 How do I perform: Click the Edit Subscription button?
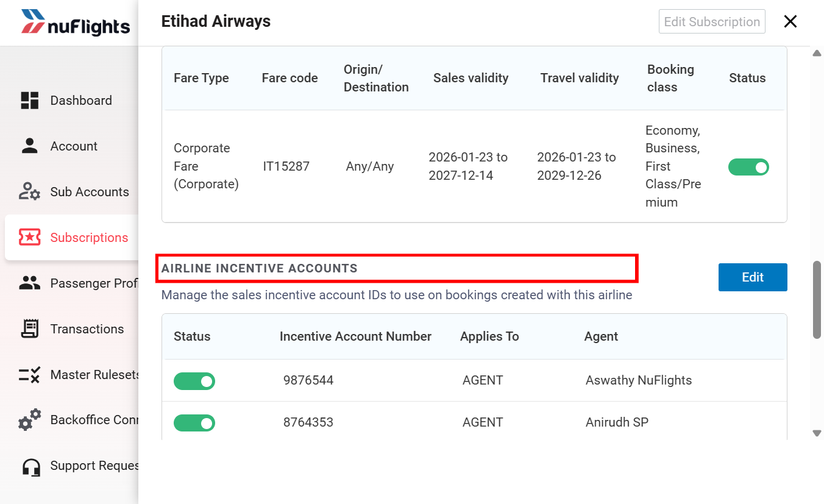coord(712,22)
